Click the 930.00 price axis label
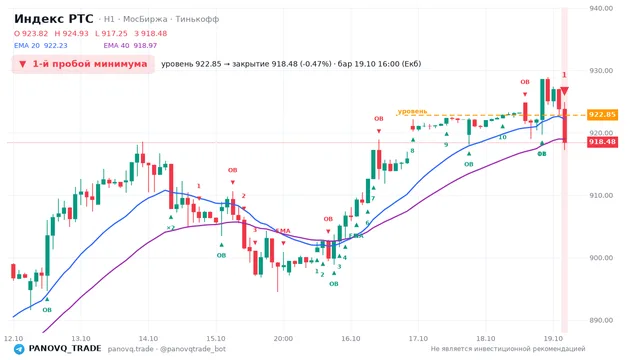This screenshot has height=360, width=640. (x=601, y=71)
